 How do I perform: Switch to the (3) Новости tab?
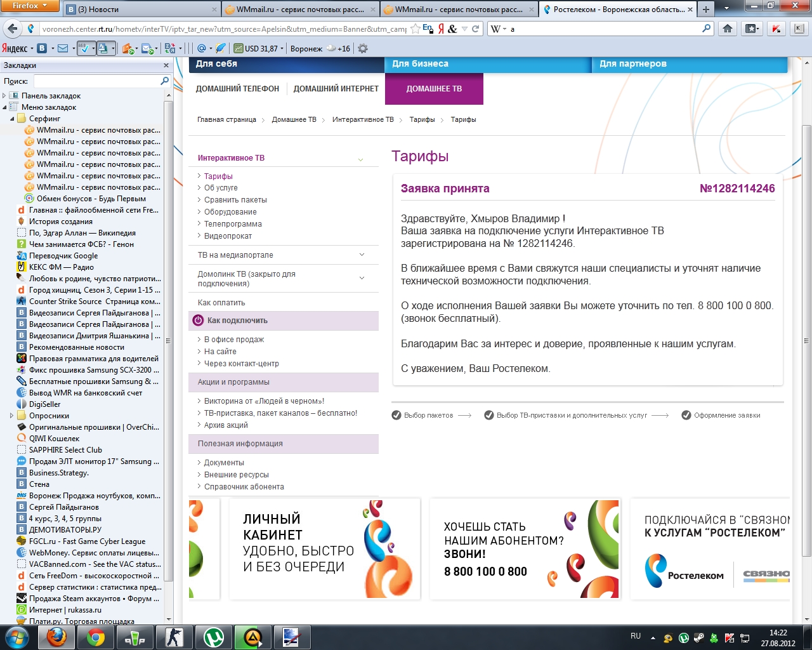tap(141, 9)
